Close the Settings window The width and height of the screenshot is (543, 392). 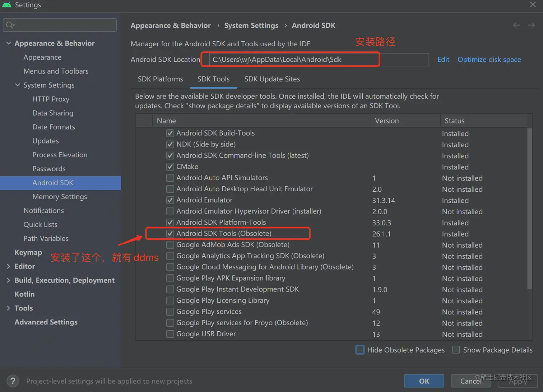click(x=533, y=4)
